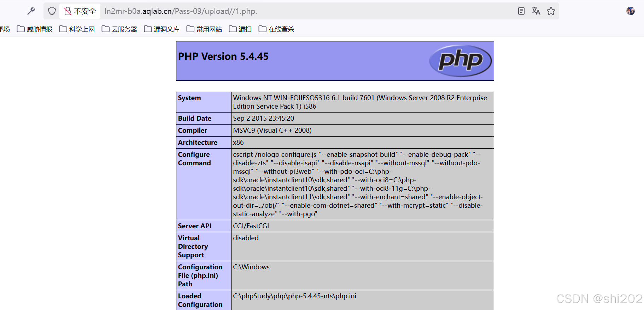This screenshot has height=310, width=644.
Task: Select the CGI/FastCGI value
Action: [251, 226]
